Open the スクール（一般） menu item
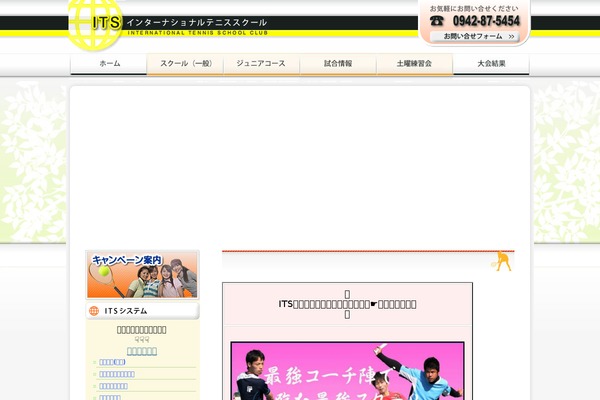The width and height of the screenshot is (600, 400). coord(185,64)
